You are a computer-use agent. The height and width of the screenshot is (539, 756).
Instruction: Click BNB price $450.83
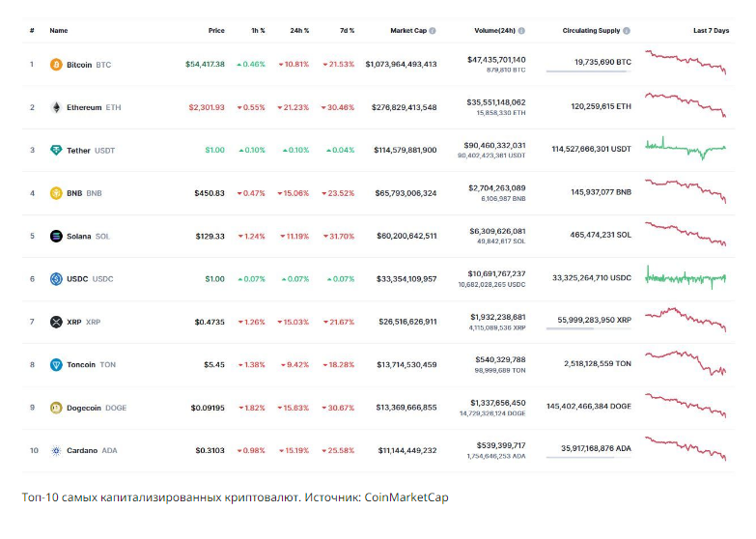[210, 193]
